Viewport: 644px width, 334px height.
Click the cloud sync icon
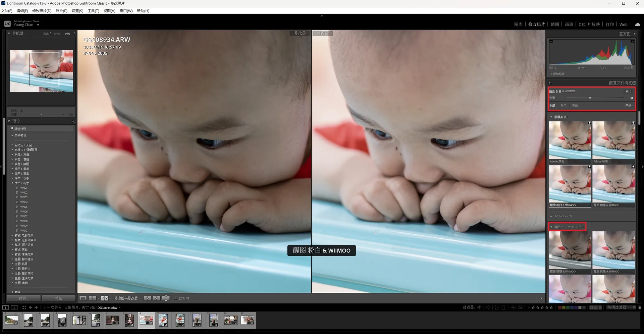point(637,24)
